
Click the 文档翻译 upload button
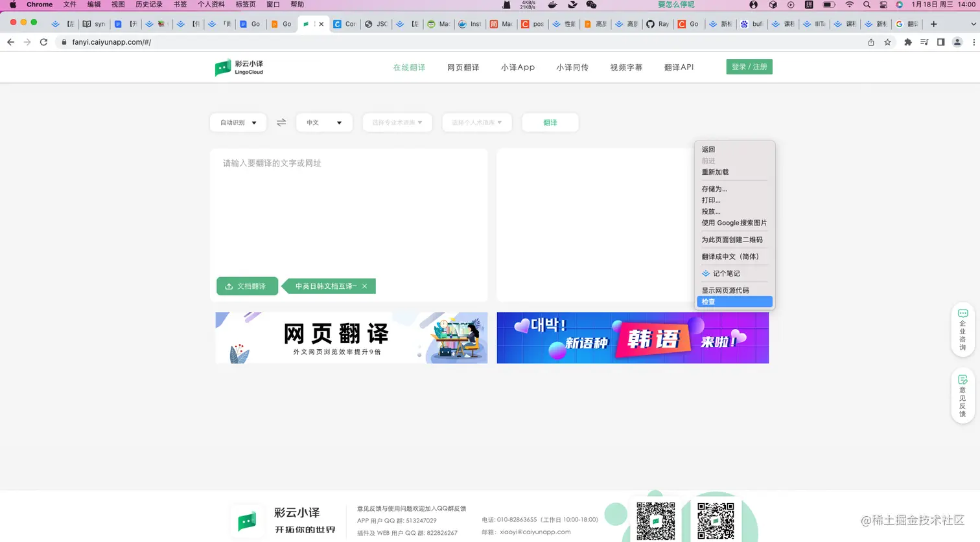pyautogui.click(x=247, y=286)
